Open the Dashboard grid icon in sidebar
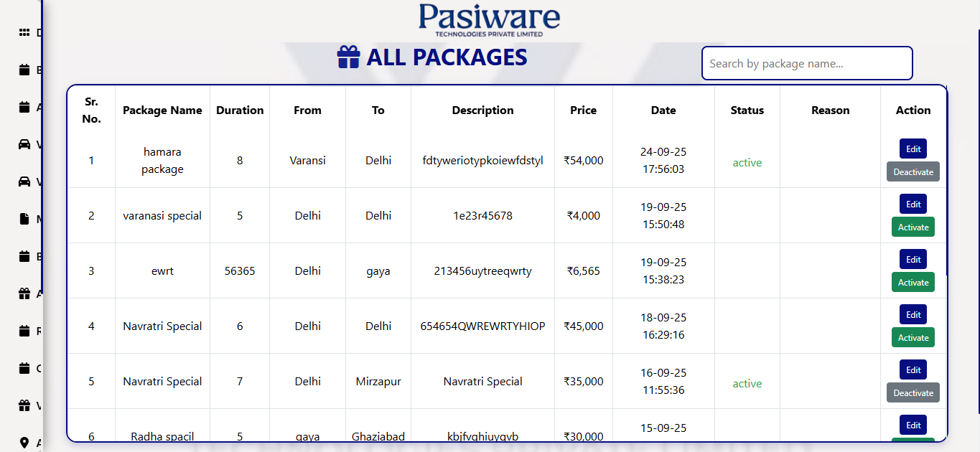Viewport: 980px width, 452px height. pyautogui.click(x=24, y=32)
